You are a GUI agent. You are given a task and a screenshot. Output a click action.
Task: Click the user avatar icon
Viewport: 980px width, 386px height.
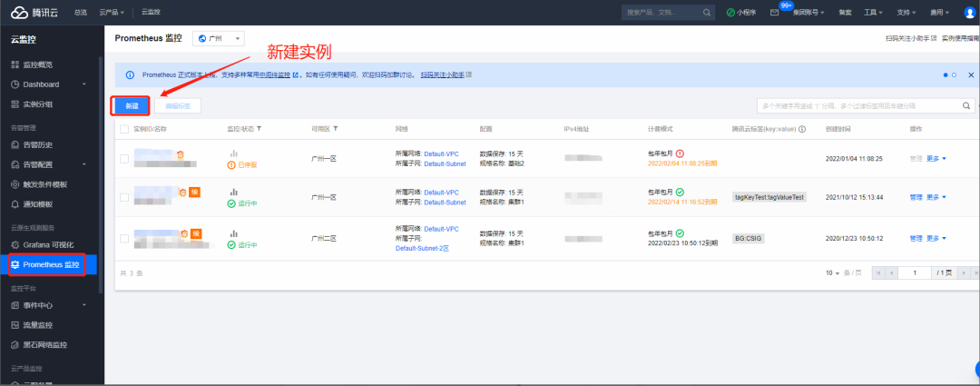click(969, 13)
